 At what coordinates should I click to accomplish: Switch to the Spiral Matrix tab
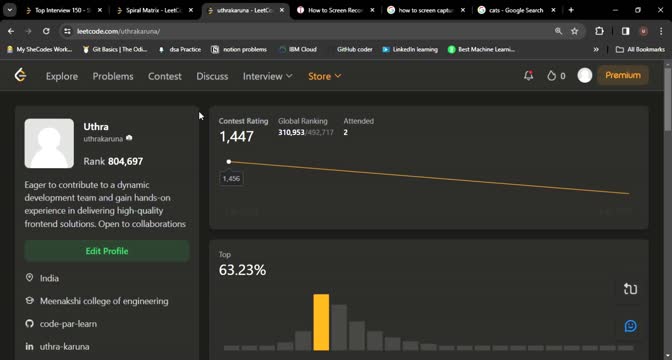point(154,10)
